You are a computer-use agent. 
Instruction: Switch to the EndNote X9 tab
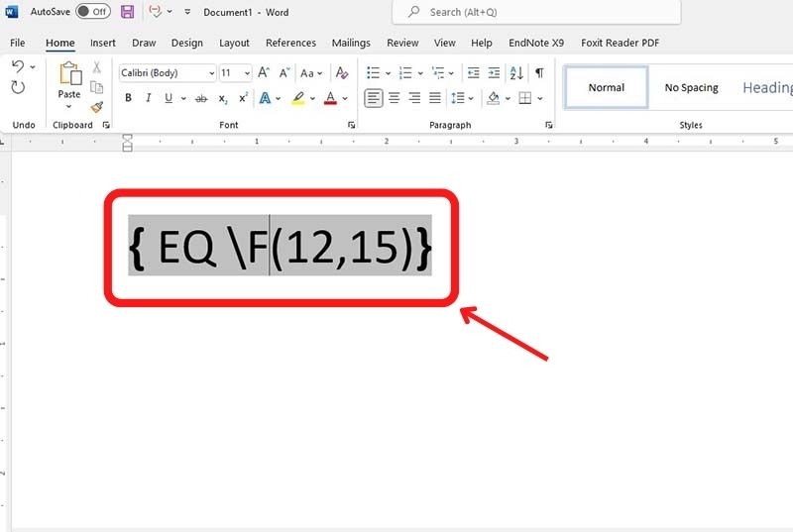[x=536, y=43]
